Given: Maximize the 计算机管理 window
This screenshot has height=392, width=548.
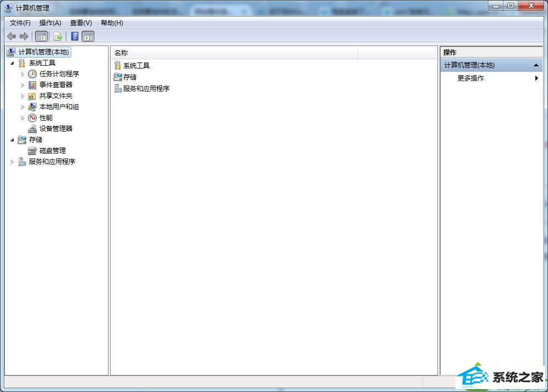Looking at the screenshot, I should click(511, 6).
